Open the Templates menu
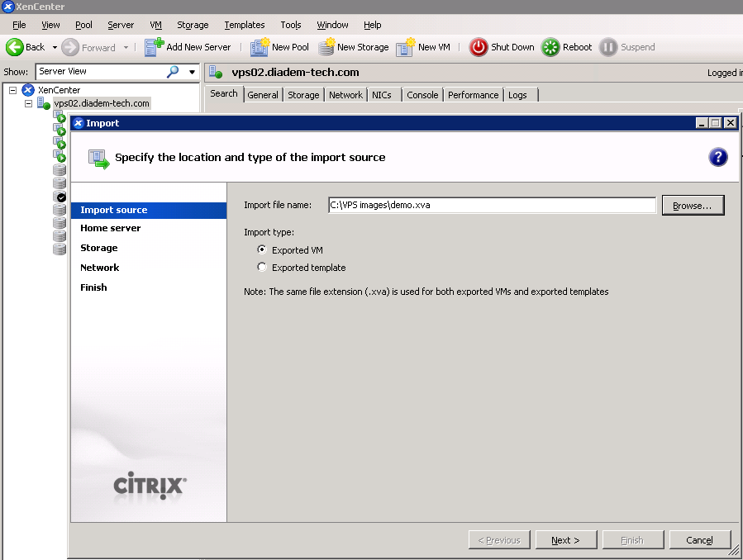The width and height of the screenshot is (743, 560). pos(245,25)
